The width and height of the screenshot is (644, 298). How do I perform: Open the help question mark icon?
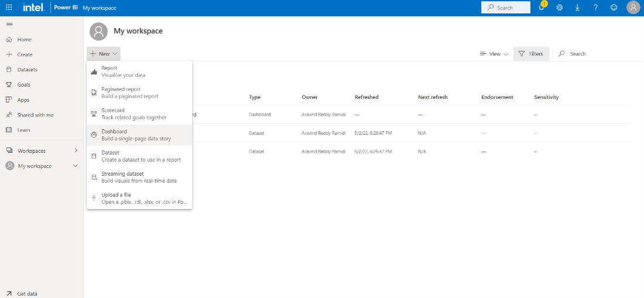(x=595, y=8)
